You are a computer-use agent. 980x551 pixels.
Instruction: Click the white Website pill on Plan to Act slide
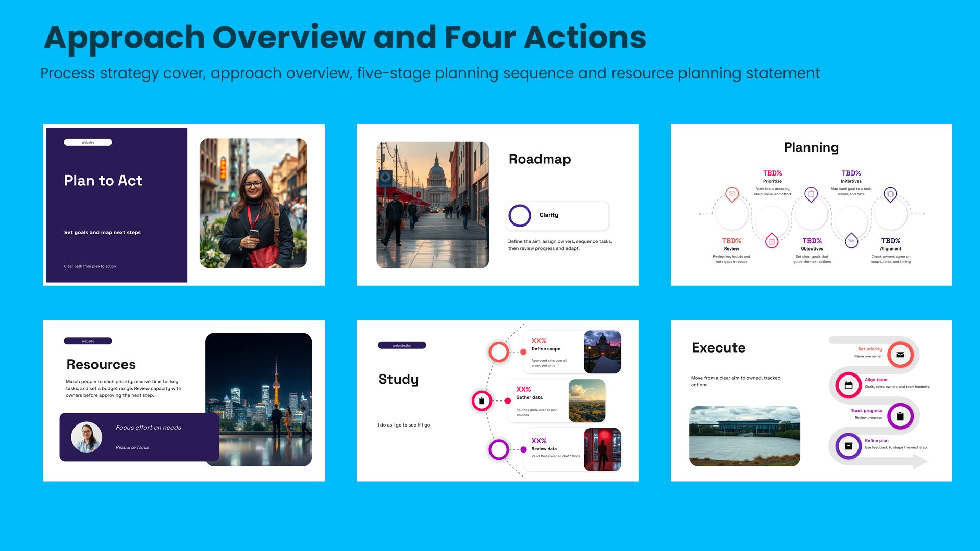(88, 142)
